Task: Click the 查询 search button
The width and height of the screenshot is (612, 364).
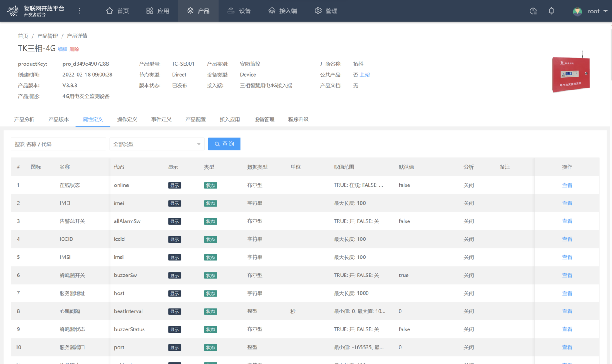Action: pyautogui.click(x=224, y=144)
